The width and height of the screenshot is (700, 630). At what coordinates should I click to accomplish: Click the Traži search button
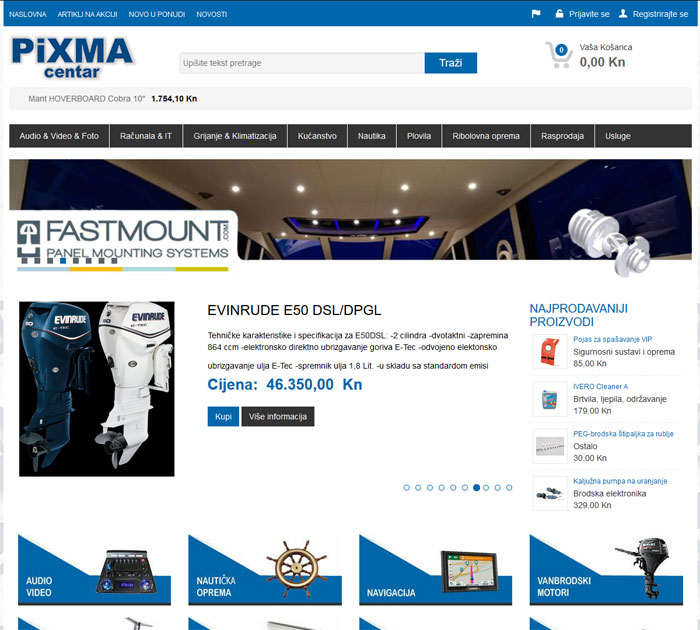[450, 63]
